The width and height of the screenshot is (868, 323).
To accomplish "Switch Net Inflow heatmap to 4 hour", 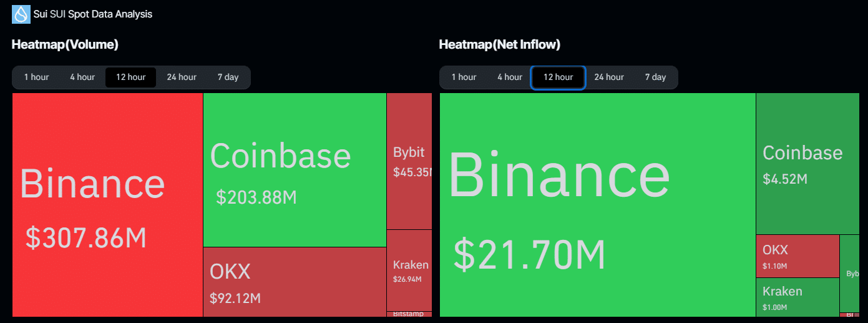I will pyautogui.click(x=510, y=77).
